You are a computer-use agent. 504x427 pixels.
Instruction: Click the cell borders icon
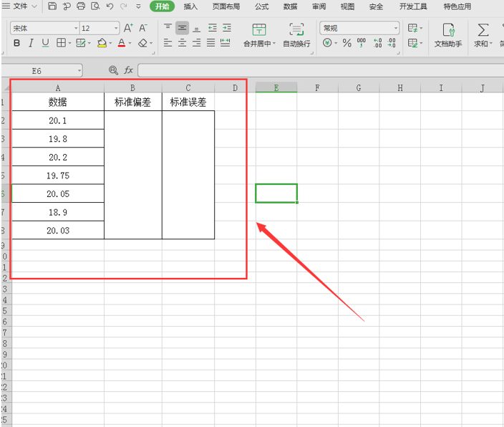tap(61, 43)
